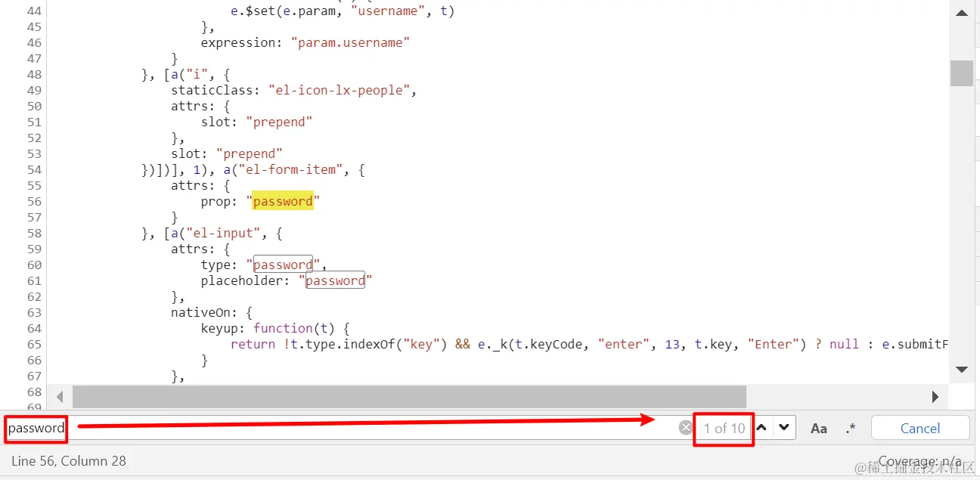This screenshot has height=480, width=980.
Task: Click "password" match on placeholder line
Action: [x=335, y=280]
